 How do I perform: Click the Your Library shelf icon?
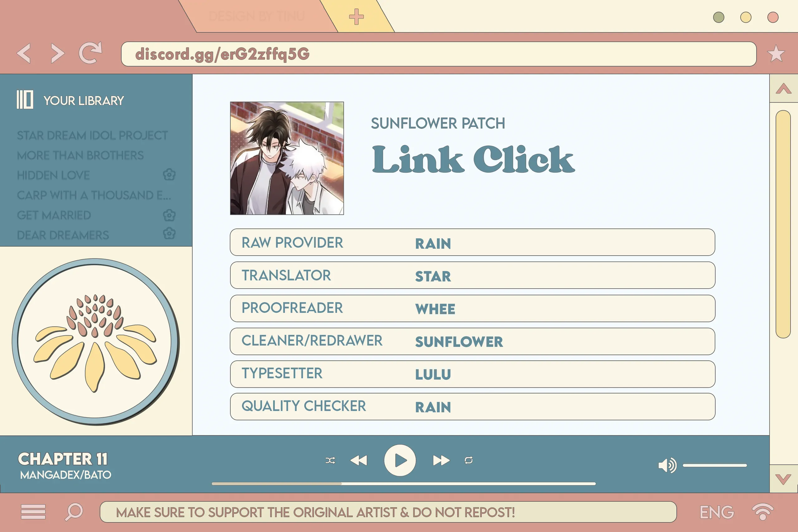(25, 99)
